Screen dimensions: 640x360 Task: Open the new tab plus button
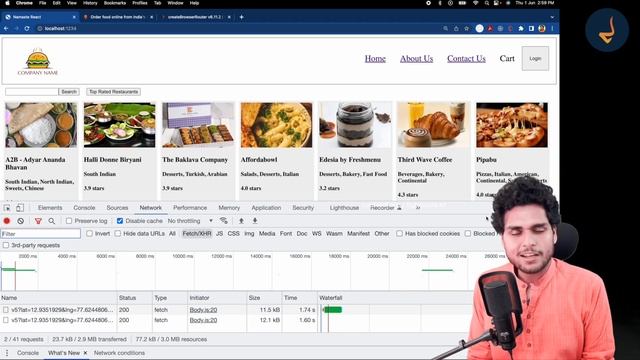(241, 17)
